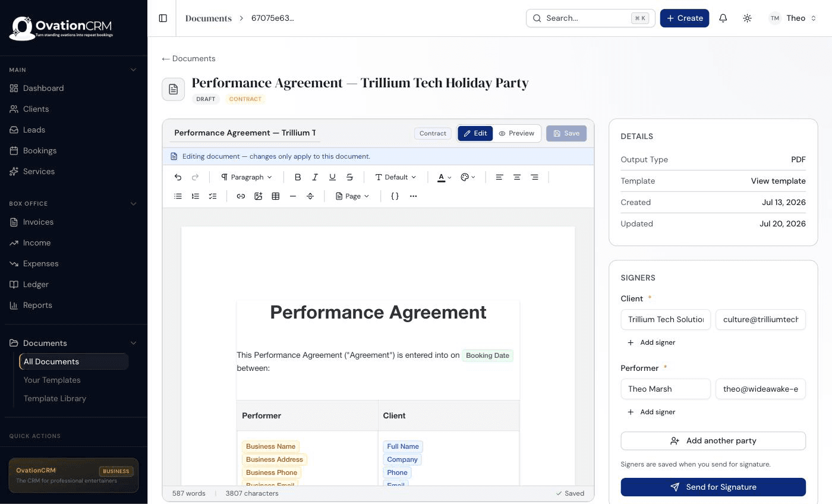Screen dimensions: 832x504
Task: Collapse the Documents sidebar group
Action: tap(133, 343)
